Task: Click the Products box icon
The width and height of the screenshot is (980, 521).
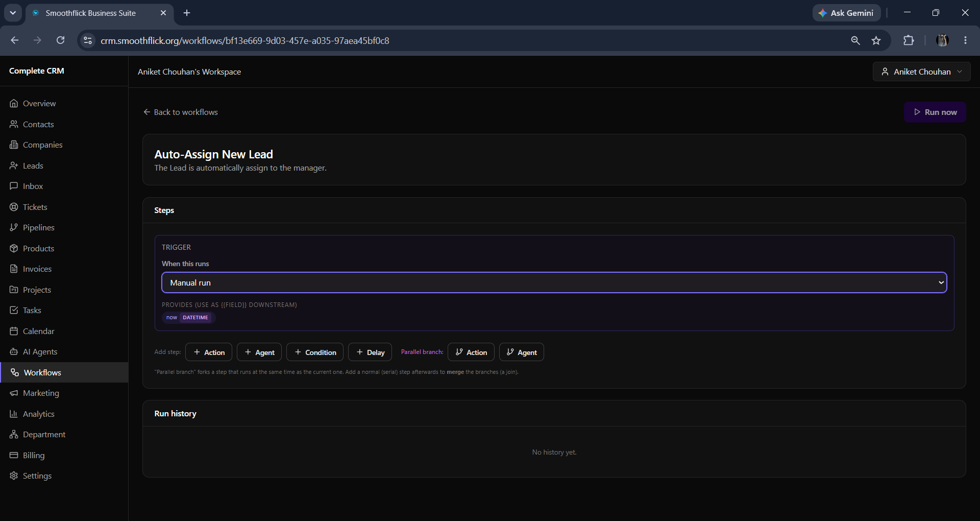Action: click(14, 248)
